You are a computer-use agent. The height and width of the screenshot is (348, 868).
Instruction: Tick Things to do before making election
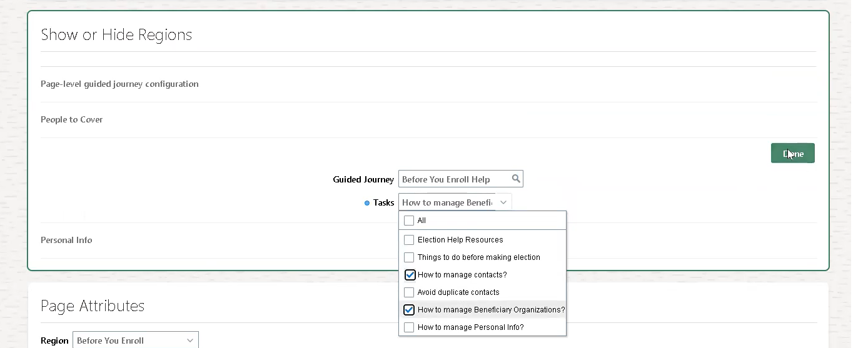point(409,257)
